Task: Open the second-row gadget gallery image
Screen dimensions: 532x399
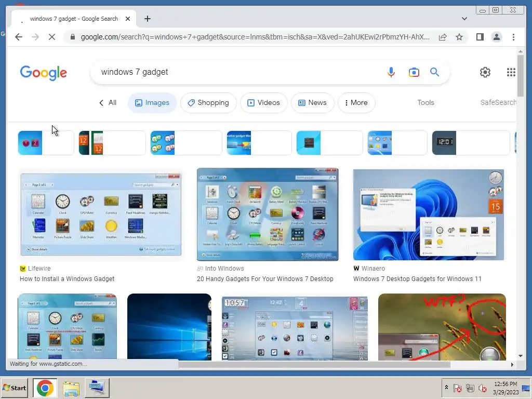Action: pyautogui.click(x=67, y=327)
